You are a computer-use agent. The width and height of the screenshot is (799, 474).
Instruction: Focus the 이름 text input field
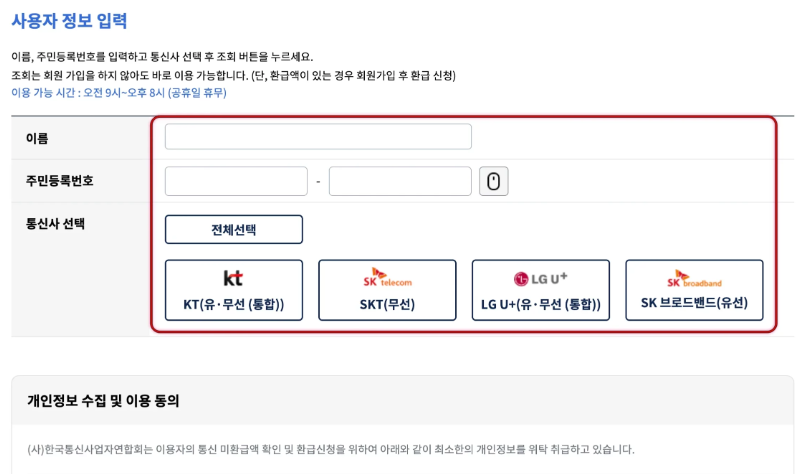(x=318, y=137)
